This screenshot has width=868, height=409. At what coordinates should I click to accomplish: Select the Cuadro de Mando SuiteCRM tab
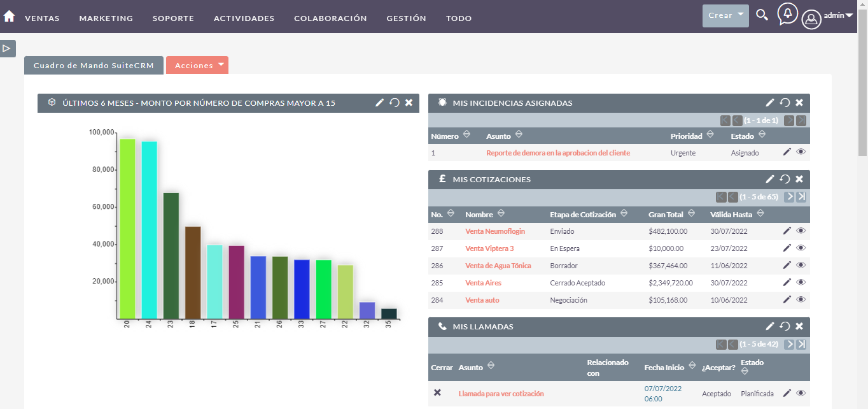point(94,65)
